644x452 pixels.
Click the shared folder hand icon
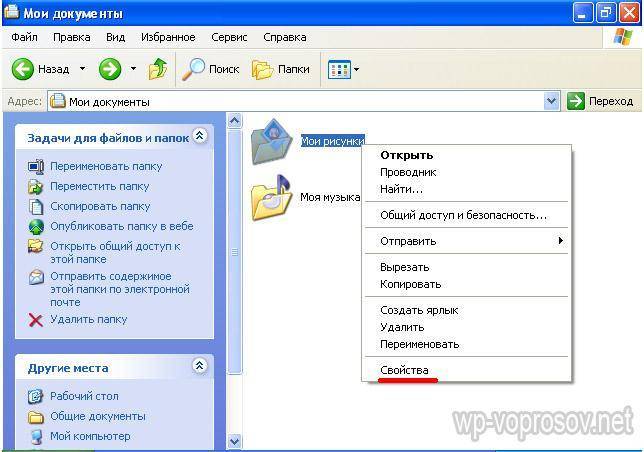[x=36, y=246]
